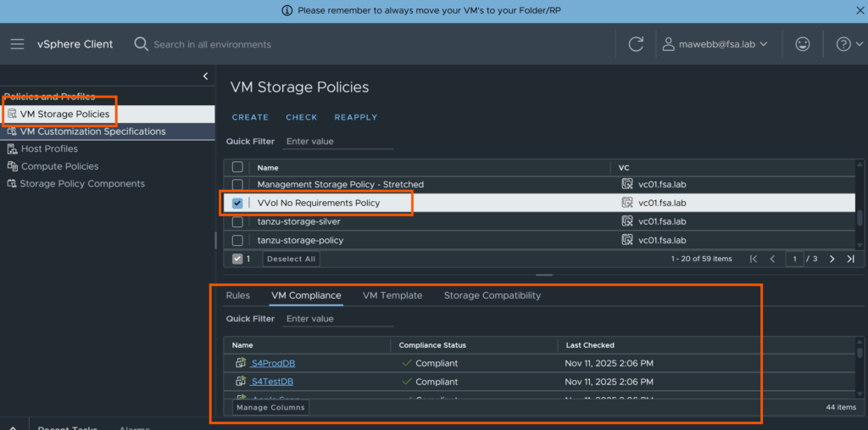Collapse the left sidebar panel arrow
The height and width of the screenshot is (430, 868).
[205, 76]
